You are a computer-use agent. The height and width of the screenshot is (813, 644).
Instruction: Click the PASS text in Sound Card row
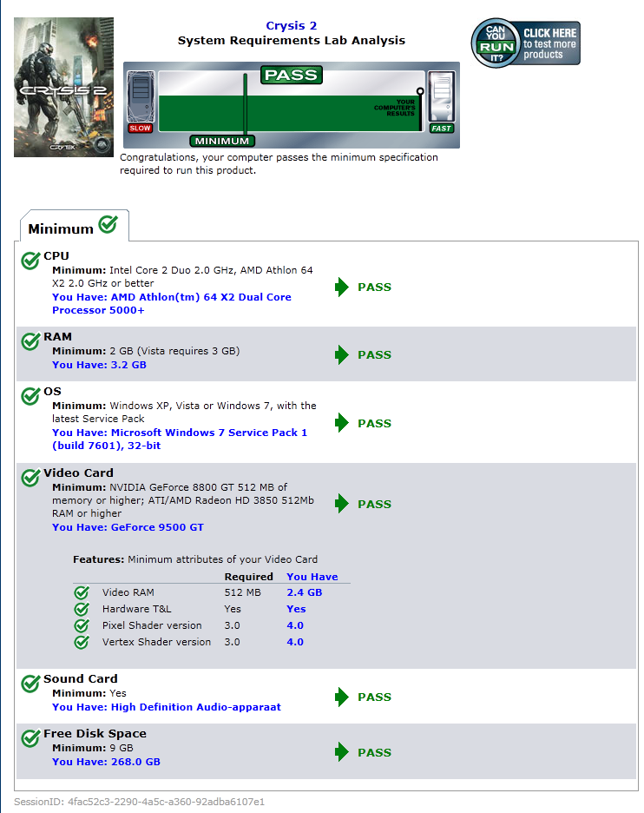pos(374,697)
